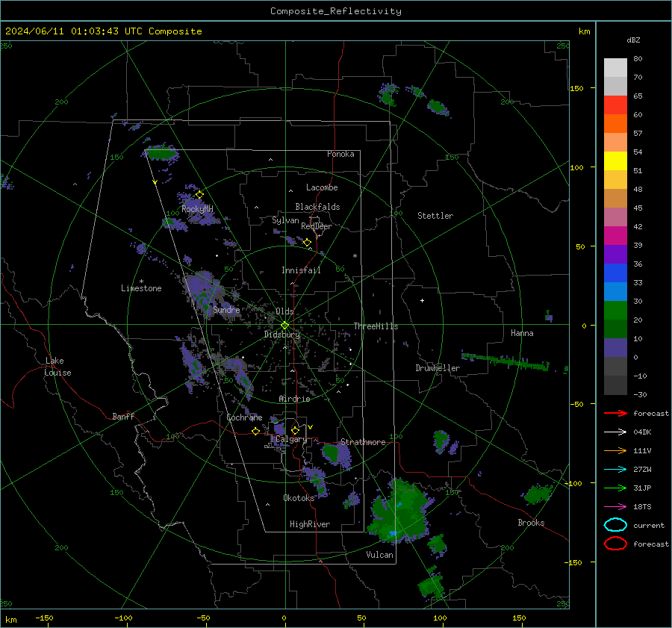Click the Sylvan label on map
This screenshot has width=672, height=628.
point(285,220)
